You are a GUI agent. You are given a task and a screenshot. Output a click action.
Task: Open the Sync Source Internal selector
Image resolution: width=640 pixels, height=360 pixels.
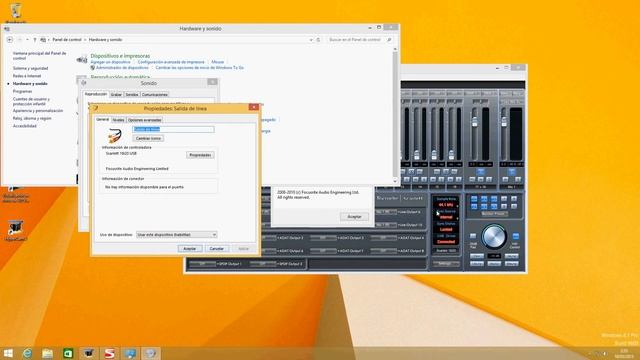(x=446, y=217)
